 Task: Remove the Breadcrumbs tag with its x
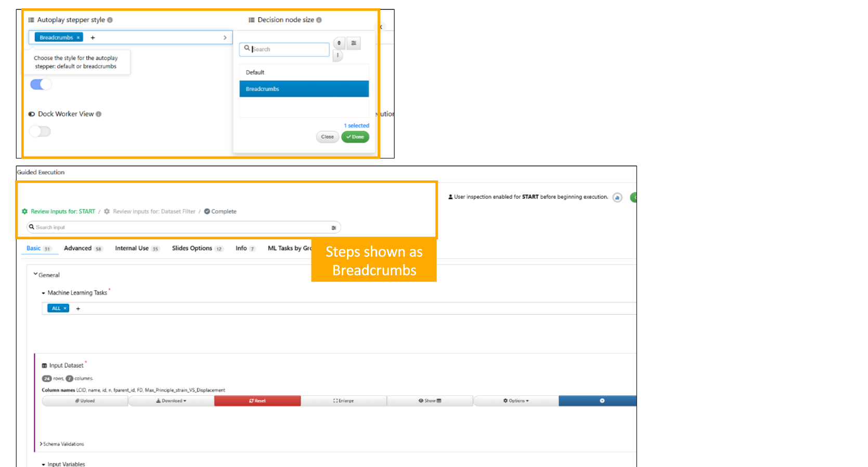79,37
